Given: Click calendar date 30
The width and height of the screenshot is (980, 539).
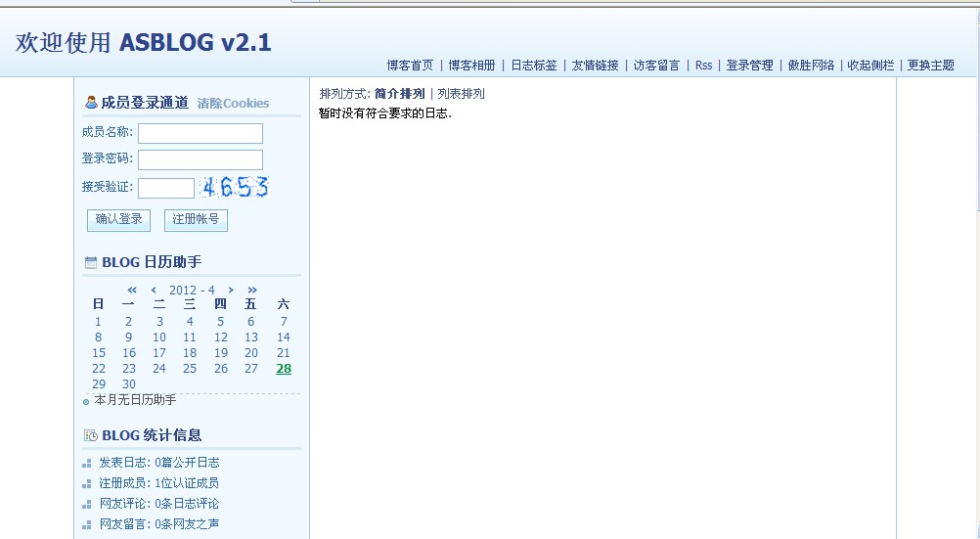Looking at the screenshot, I should [129, 384].
